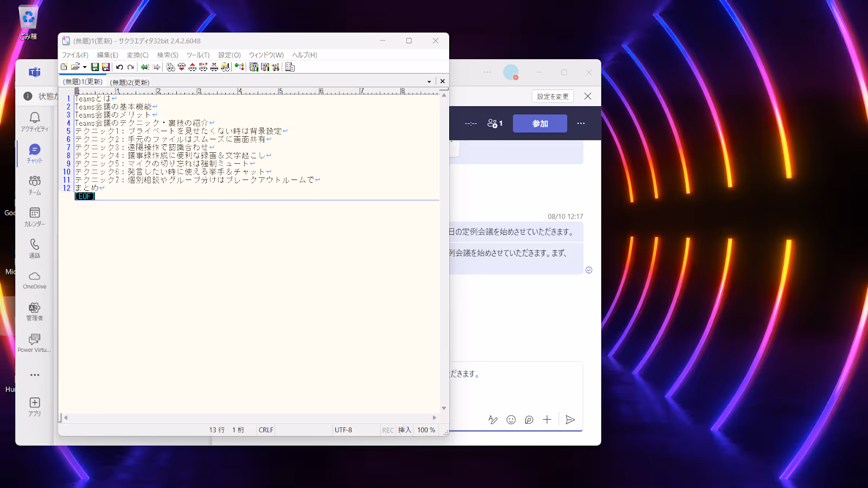Find next with the down-arrow eyes icon

pos(181,67)
